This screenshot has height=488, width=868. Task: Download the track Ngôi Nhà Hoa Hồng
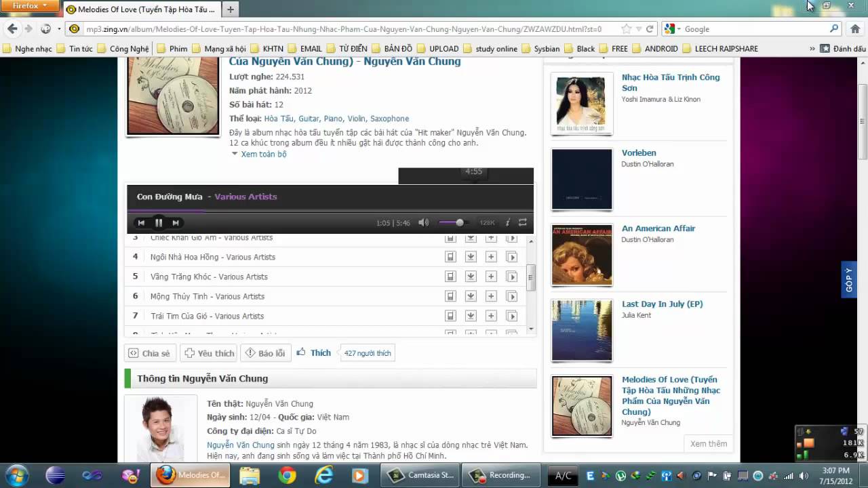(x=471, y=257)
